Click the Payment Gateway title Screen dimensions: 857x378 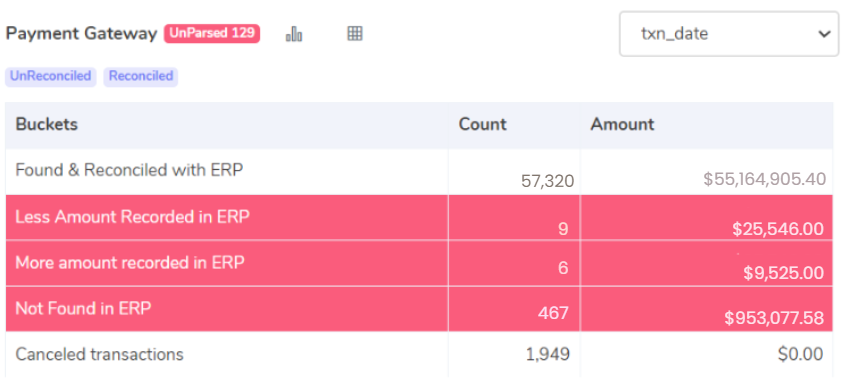[x=81, y=34]
